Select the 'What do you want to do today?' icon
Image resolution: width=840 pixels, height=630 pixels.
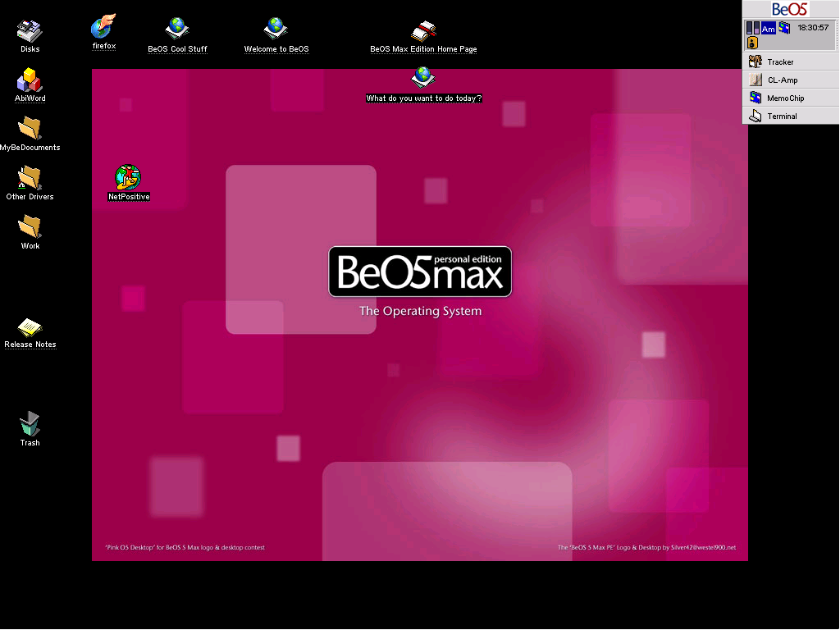422,78
